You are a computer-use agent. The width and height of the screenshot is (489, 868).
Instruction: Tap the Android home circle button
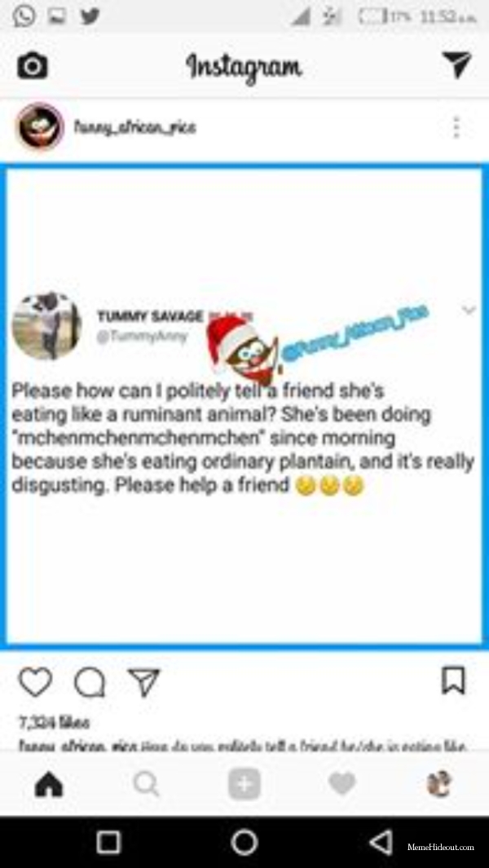pyautogui.click(x=244, y=842)
